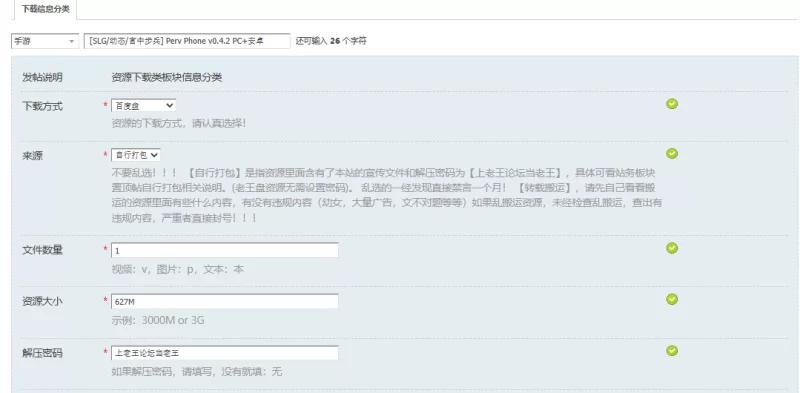Click hint text 视频：v，图片：p，文本：本

click(x=178, y=269)
